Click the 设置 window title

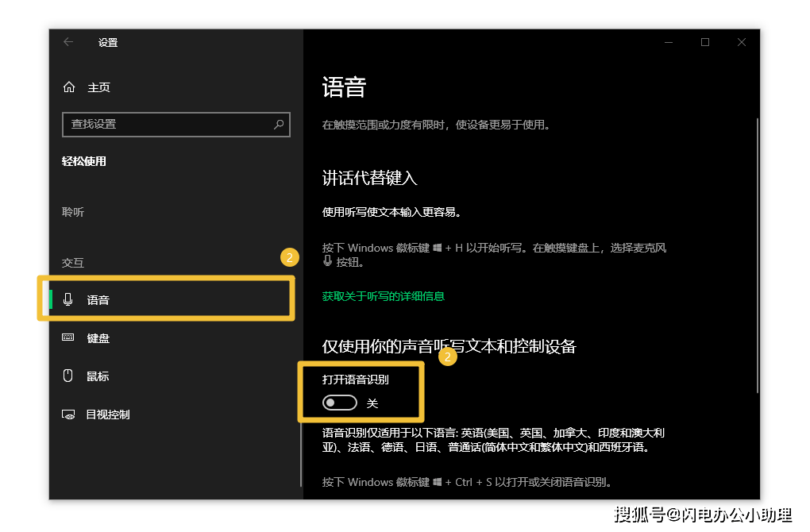tap(108, 42)
